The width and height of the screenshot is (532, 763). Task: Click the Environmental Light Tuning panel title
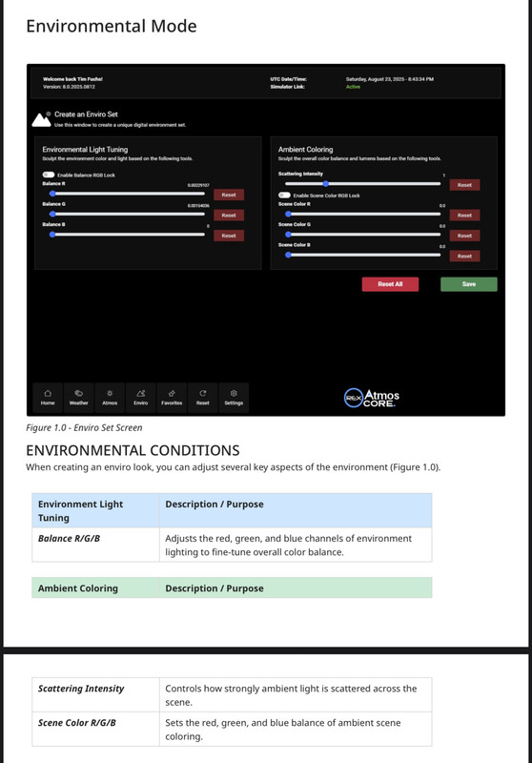pyautogui.click(x=85, y=150)
